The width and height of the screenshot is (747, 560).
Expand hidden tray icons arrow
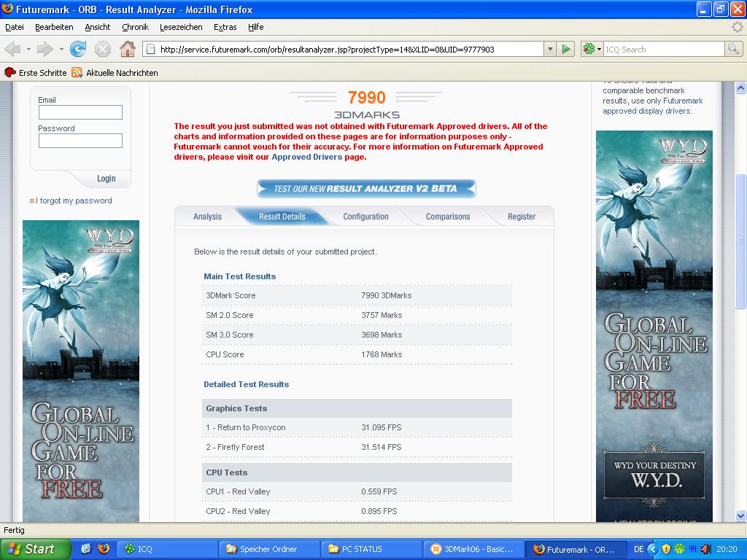653,549
